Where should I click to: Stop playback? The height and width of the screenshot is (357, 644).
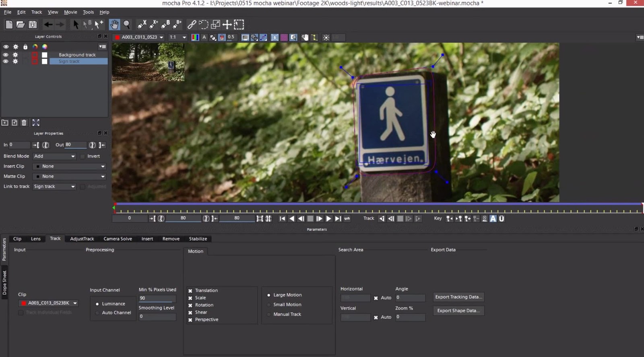pos(310,219)
